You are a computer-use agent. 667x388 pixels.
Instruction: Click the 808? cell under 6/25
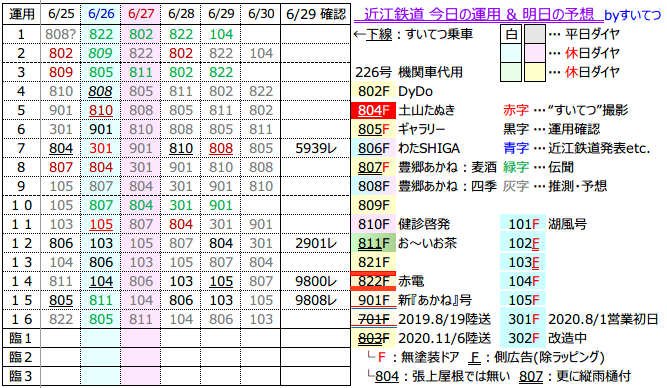coord(61,34)
